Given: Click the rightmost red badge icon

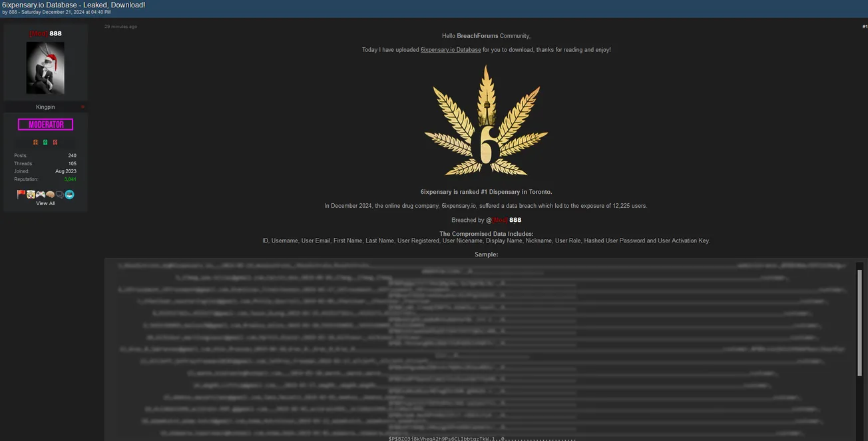Looking at the screenshot, I should [x=55, y=142].
